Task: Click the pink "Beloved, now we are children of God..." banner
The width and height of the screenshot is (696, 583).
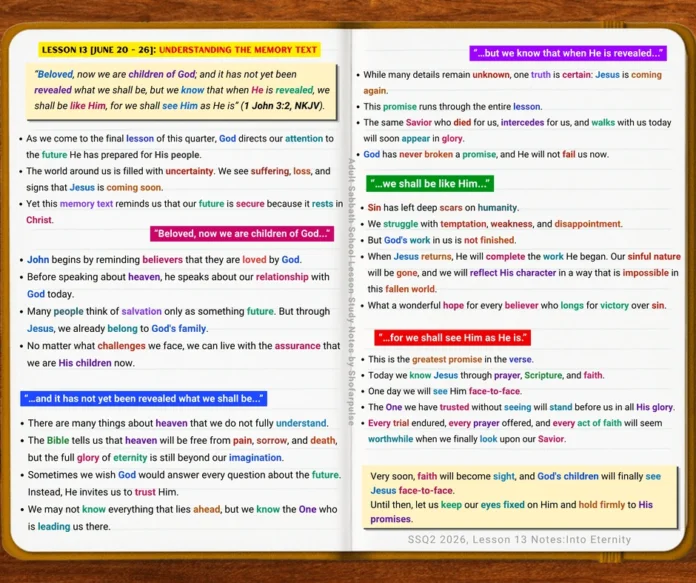Action: click(x=242, y=234)
